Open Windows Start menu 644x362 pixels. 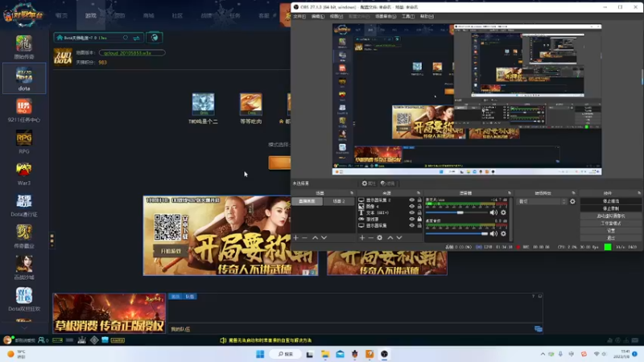pos(260,354)
